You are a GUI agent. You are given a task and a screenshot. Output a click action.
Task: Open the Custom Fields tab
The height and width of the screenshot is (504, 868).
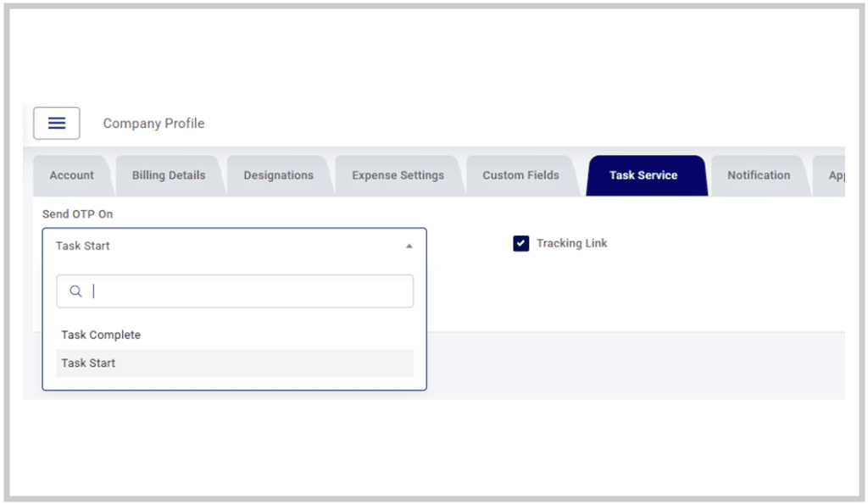pyautogui.click(x=520, y=175)
